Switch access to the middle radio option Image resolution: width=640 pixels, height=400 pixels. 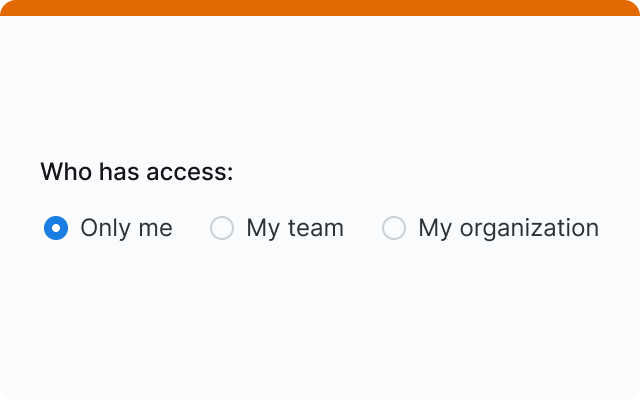pos(222,228)
